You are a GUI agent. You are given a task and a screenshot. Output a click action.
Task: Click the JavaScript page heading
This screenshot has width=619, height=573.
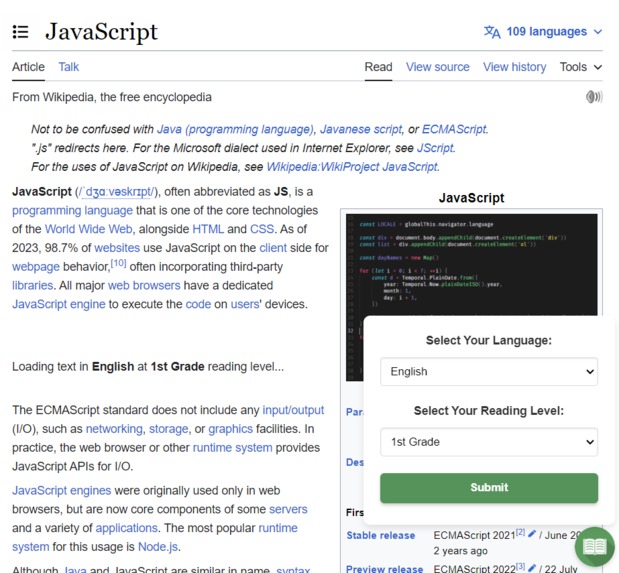(101, 32)
